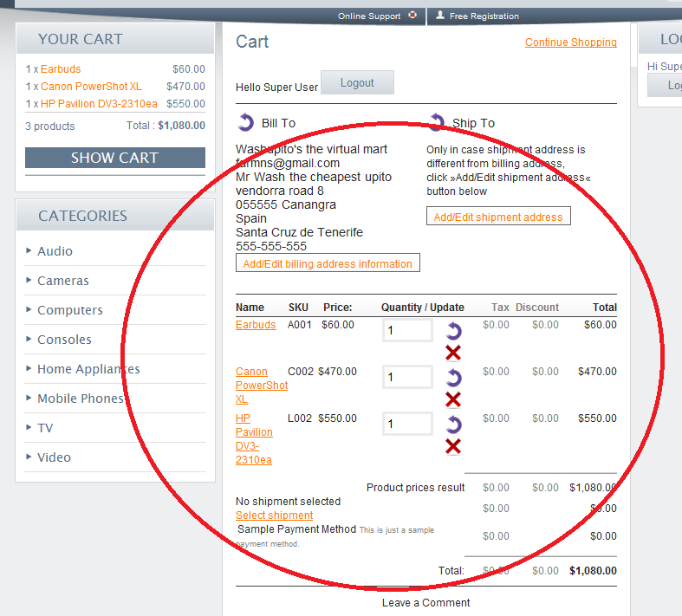The image size is (682, 616).
Task: Click 'Sample Payment Method' text
Action: (x=296, y=529)
